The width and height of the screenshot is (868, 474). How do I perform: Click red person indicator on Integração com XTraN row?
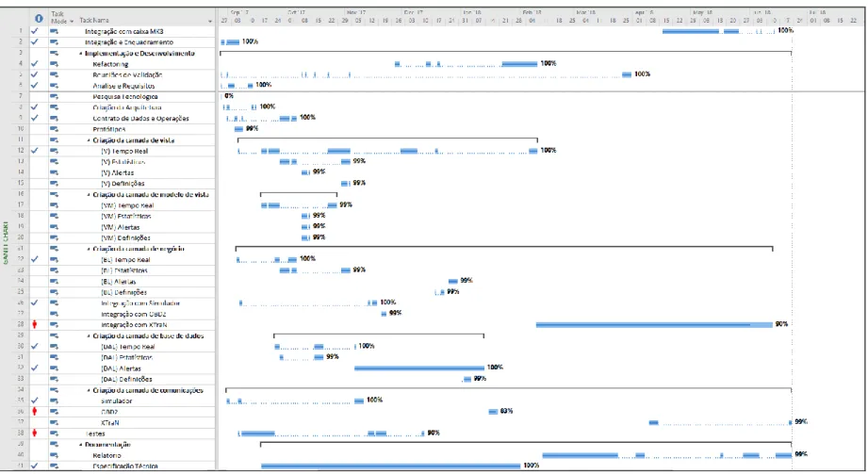click(x=34, y=324)
